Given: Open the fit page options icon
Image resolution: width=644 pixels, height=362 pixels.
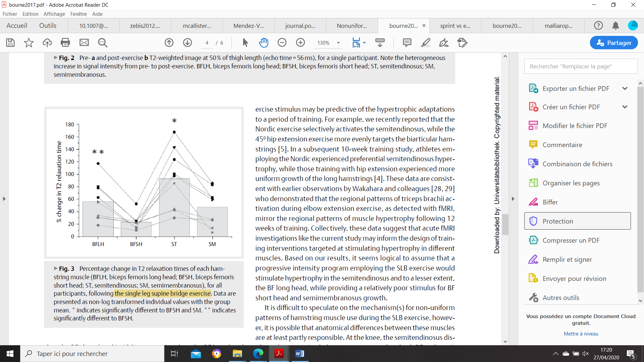Looking at the screenshot, I should pyautogui.click(x=356, y=43).
